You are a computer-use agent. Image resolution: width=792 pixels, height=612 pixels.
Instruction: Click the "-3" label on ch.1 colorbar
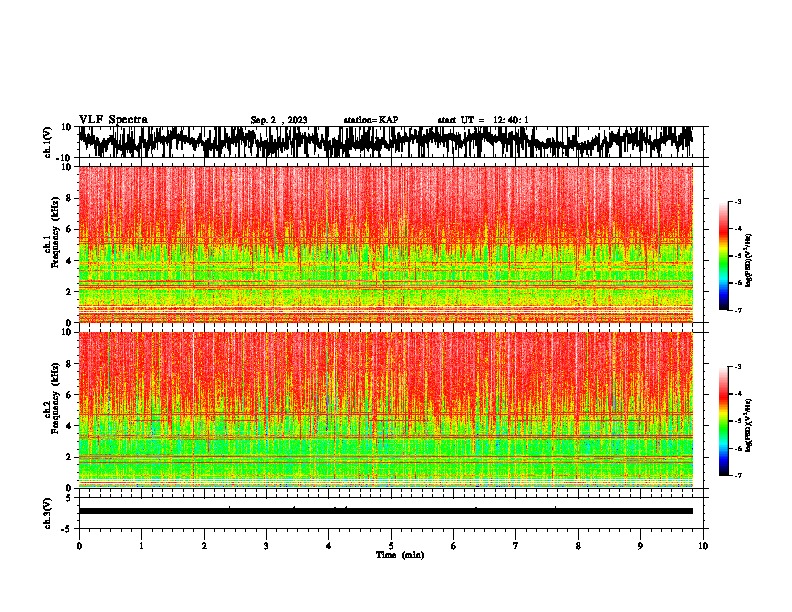click(x=737, y=201)
